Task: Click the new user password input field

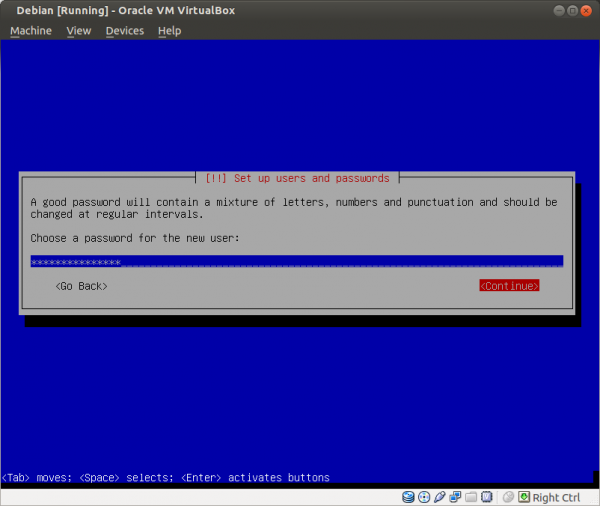Action: (296, 262)
